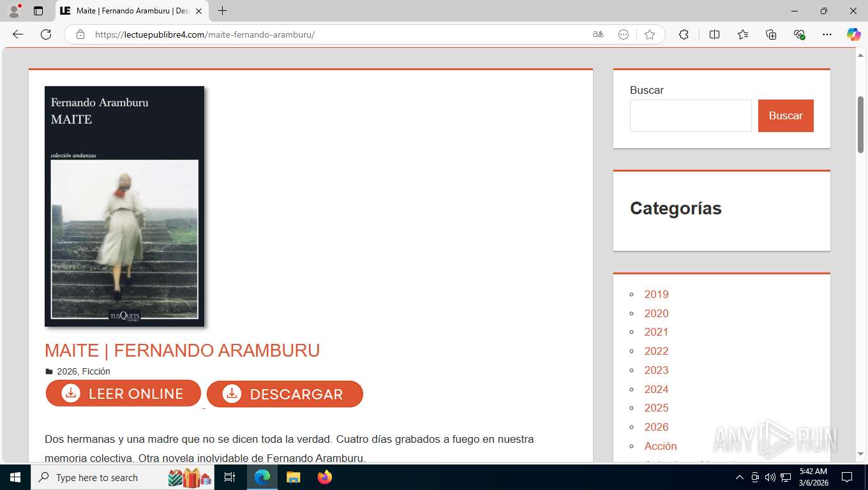
Task: Click the address bar URL
Action: coord(205,34)
